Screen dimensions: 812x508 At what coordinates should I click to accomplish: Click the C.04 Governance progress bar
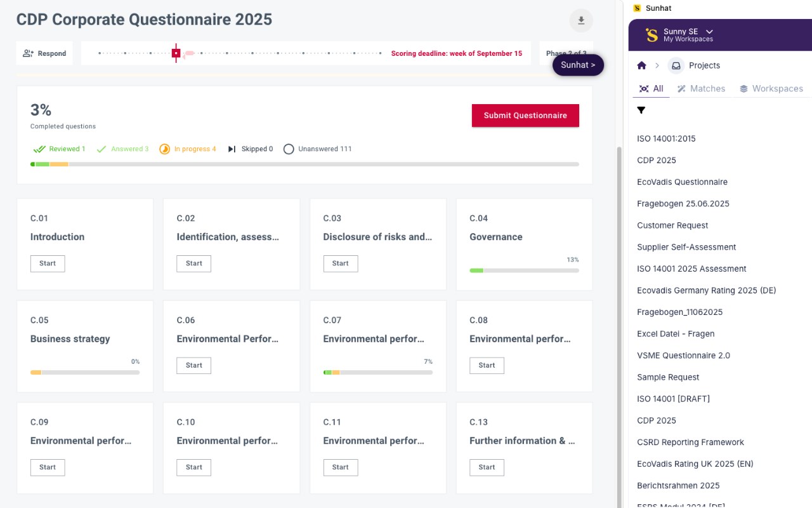pyautogui.click(x=524, y=271)
